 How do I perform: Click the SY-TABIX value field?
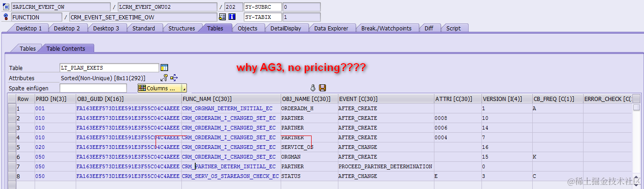click(x=301, y=17)
